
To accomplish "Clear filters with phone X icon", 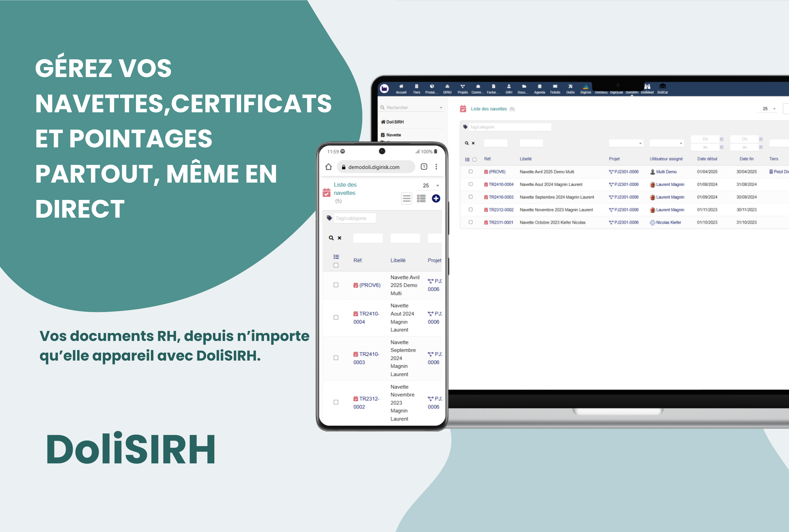I will [339, 238].
